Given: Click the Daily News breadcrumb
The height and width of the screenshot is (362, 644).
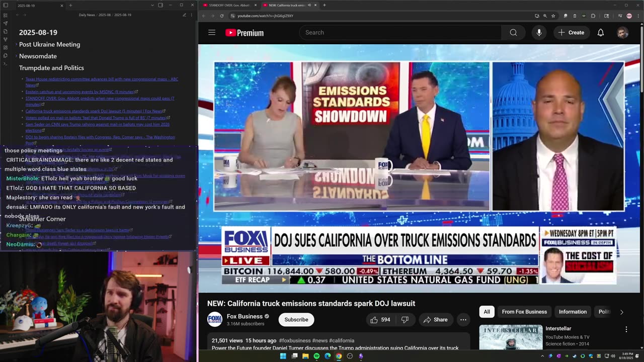Looking at the screenshot, I should [x=88, y=15].
